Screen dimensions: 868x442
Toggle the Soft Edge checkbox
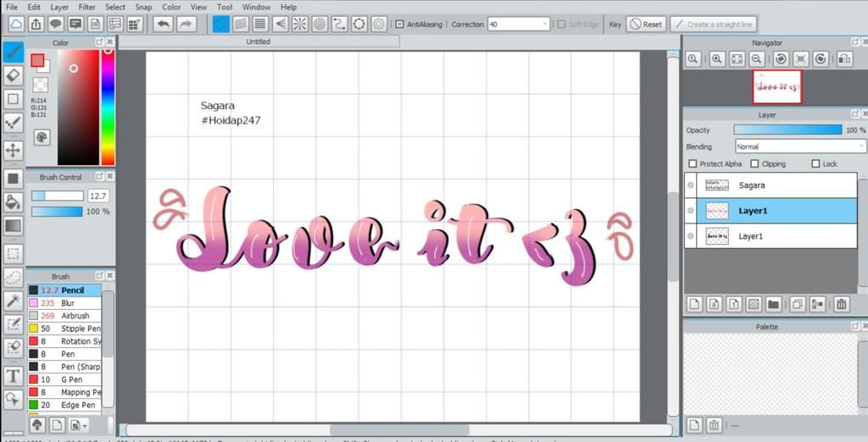[x=561, y=25]
